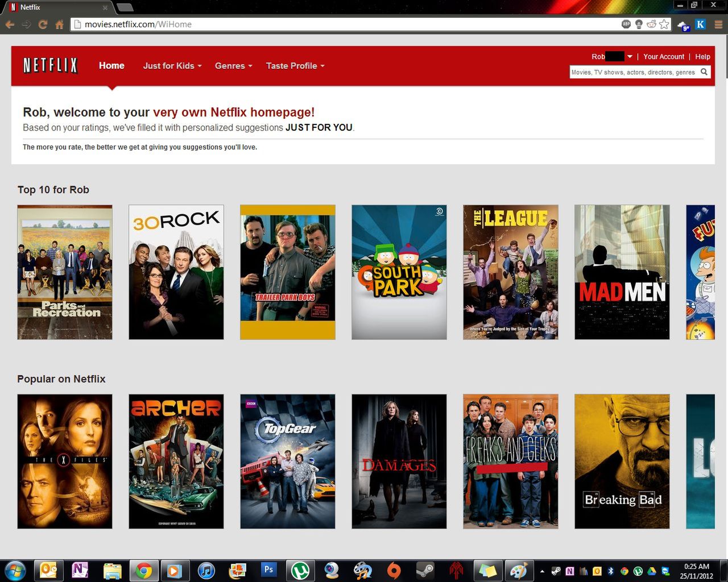Expand the Genres dropdown

[x=233, y=65]
